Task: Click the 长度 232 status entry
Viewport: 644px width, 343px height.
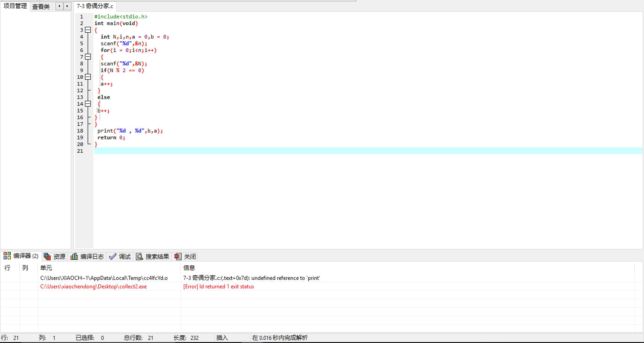Action: coord(186,338)
